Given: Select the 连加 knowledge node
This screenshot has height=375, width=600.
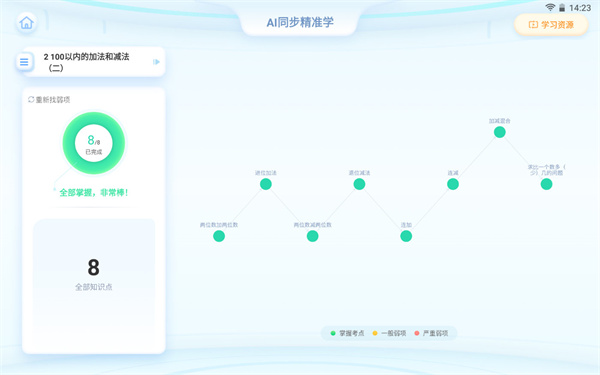Looking at the screenshot, I should pos(406,236).
